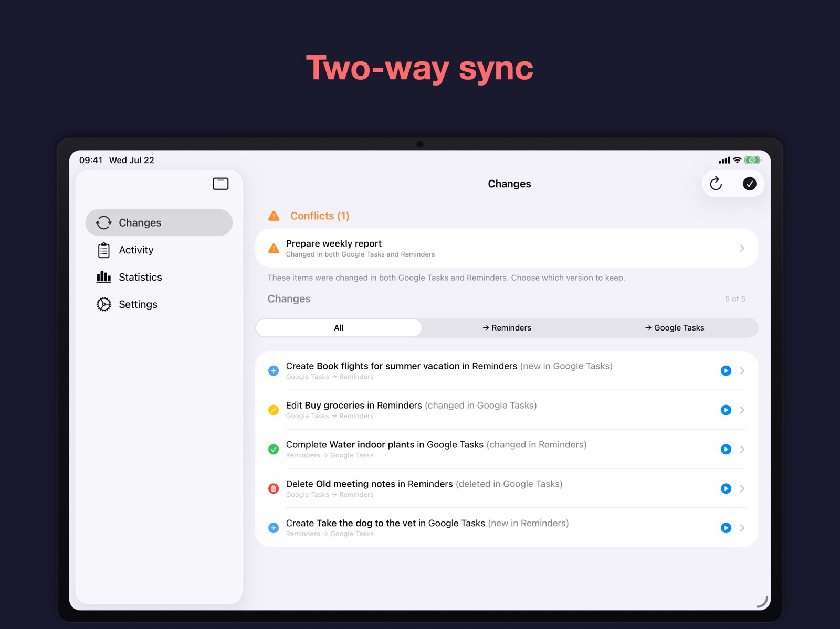Click the apply-all checkmark button

pos(750,184)
